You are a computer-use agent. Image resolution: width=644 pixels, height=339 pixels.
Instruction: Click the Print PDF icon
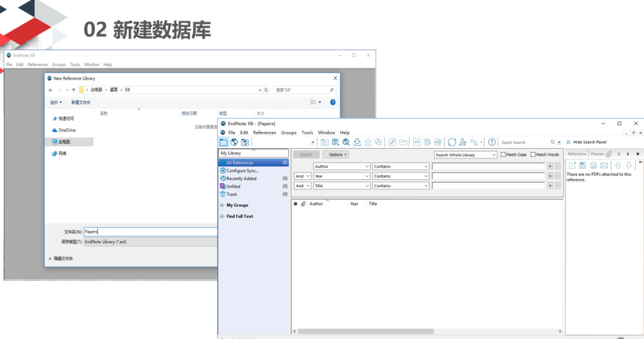click(x=593, y=165)
